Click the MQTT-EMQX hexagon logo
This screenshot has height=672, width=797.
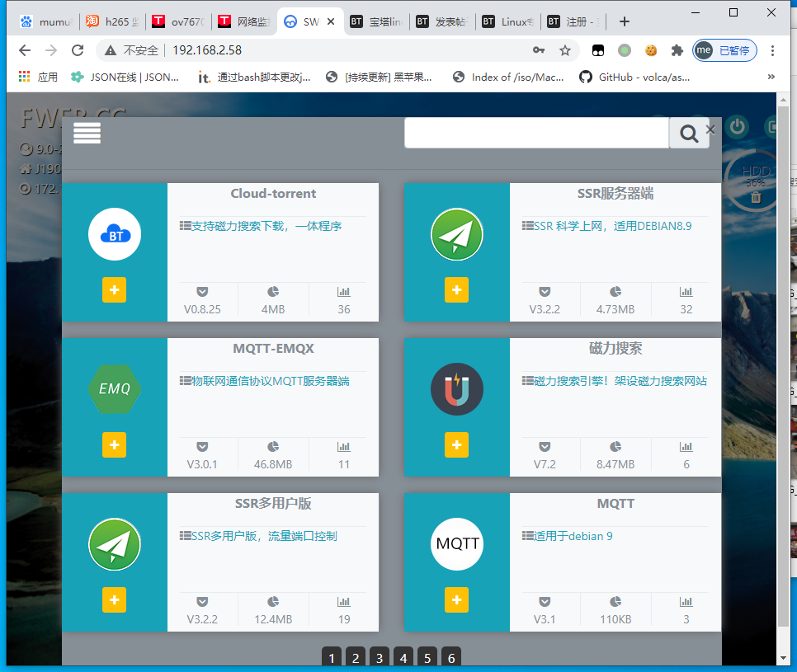tap(115, 388)
